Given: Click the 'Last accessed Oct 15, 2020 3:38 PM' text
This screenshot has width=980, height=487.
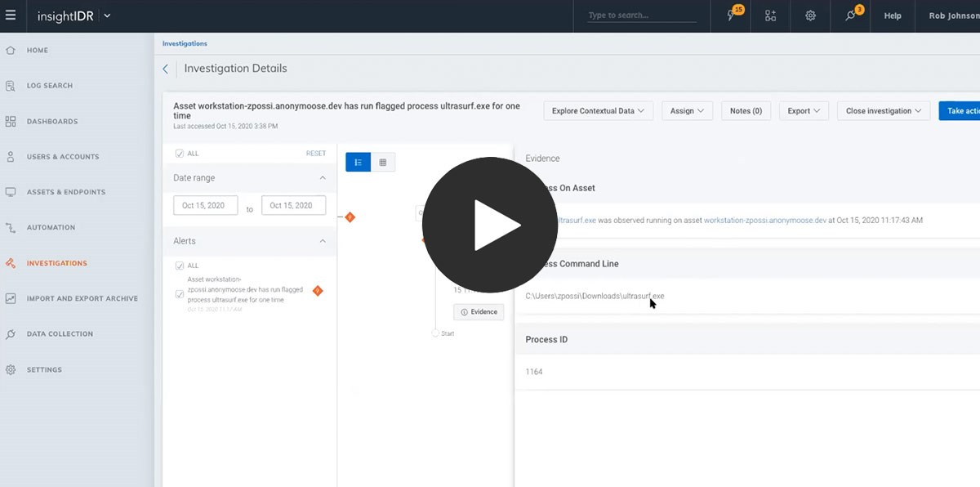Looking at the screenshot, I should pos(225,127).
